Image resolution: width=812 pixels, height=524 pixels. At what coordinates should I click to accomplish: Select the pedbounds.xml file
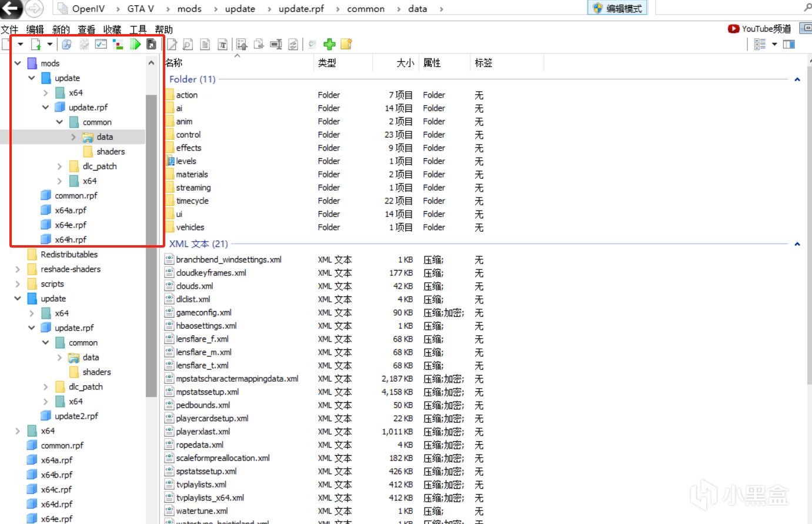[203, 405]
